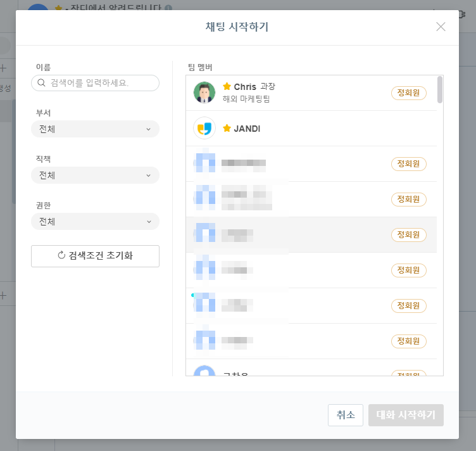Click the JANDI bot logo icon

[204, 129]
